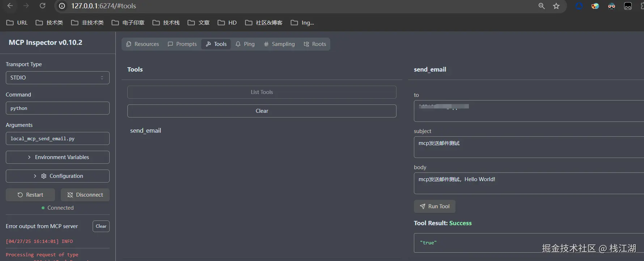
Task: Open the Ping tab
Action: [245, 44]
